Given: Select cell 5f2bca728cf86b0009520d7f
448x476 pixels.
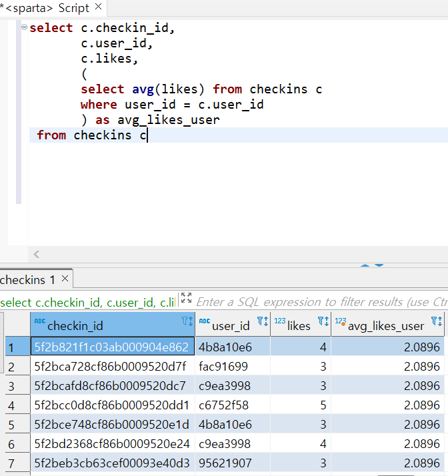Looking at the screenshot, I should click(x=113, y=366).
